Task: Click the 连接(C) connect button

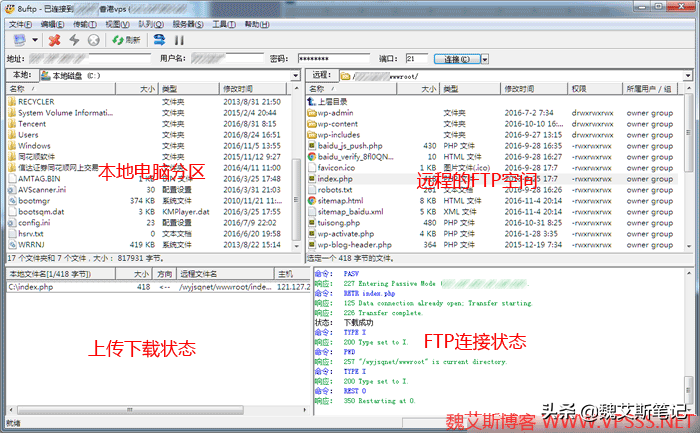Action: tap(457, 59)
